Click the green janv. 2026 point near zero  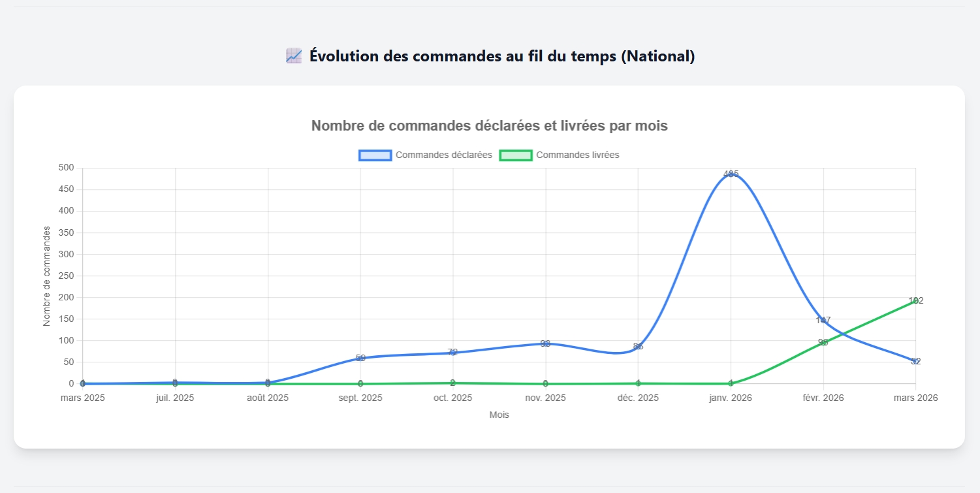point(731,383)
